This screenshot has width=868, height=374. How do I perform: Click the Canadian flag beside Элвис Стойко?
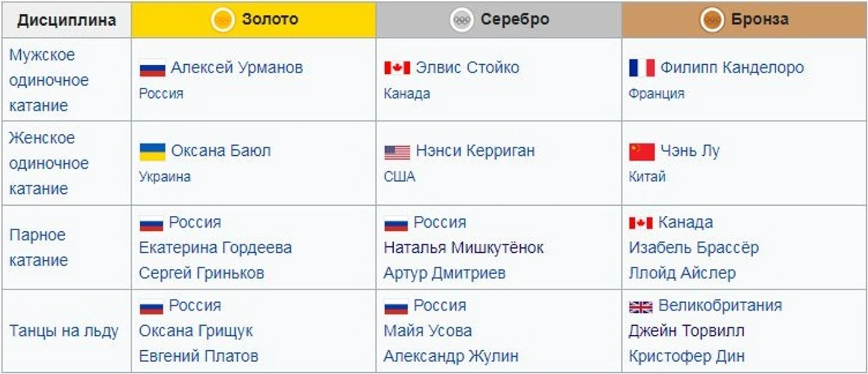(397, 68)
